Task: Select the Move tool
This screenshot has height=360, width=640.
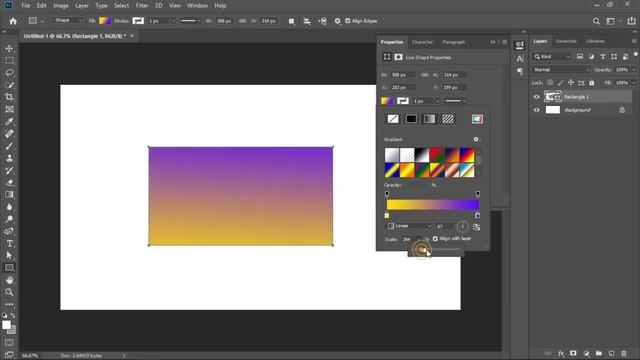Action: click(x=9, y=48)
